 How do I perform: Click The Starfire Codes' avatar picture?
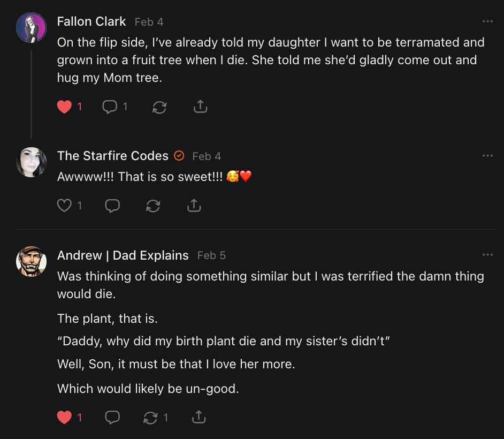[31, 162]
